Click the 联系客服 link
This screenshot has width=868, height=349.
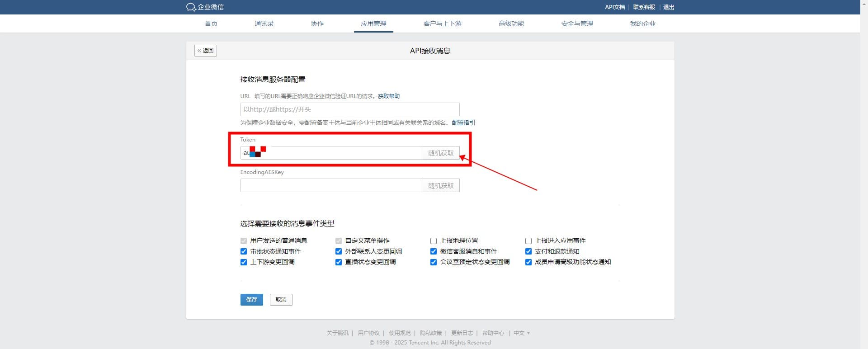[x=644, y=7]
